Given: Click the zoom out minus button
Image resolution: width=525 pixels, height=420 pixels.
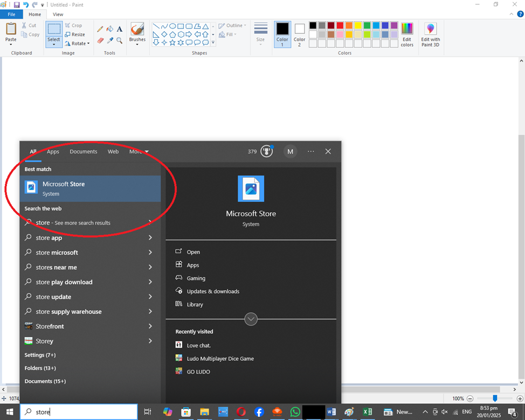Looking at the screenshot, I should pos(470,398).
